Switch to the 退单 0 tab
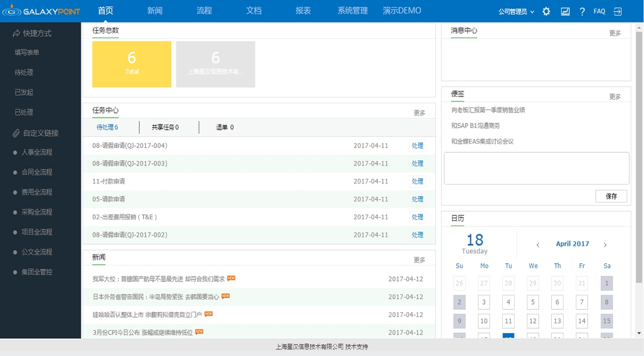 [225, 127]
